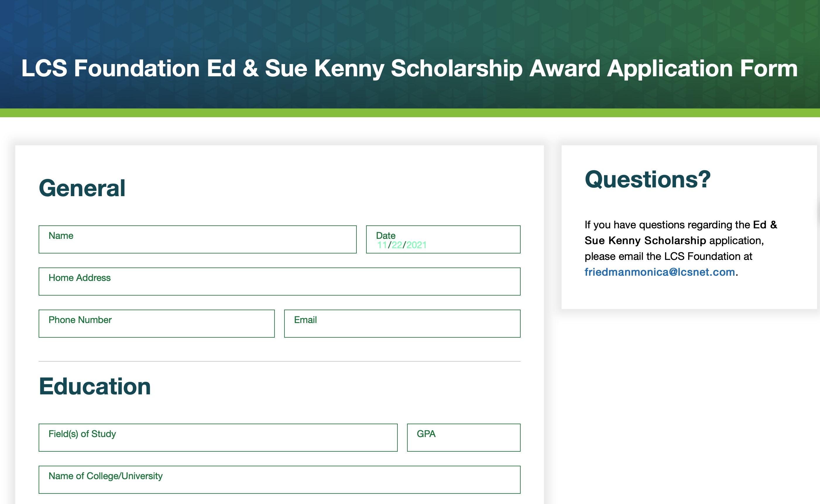Click the Field(s) of Study field

click(x=218, y=438)
